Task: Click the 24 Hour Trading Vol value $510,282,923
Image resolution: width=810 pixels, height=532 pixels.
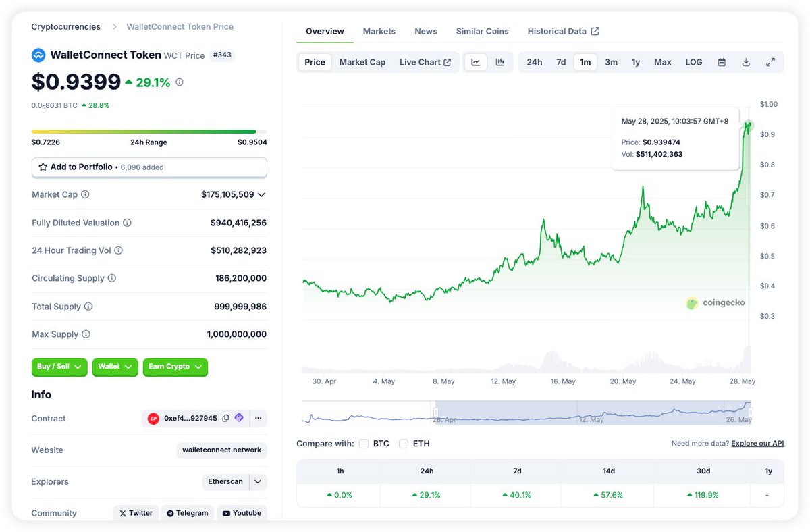Action: (238, 250)
